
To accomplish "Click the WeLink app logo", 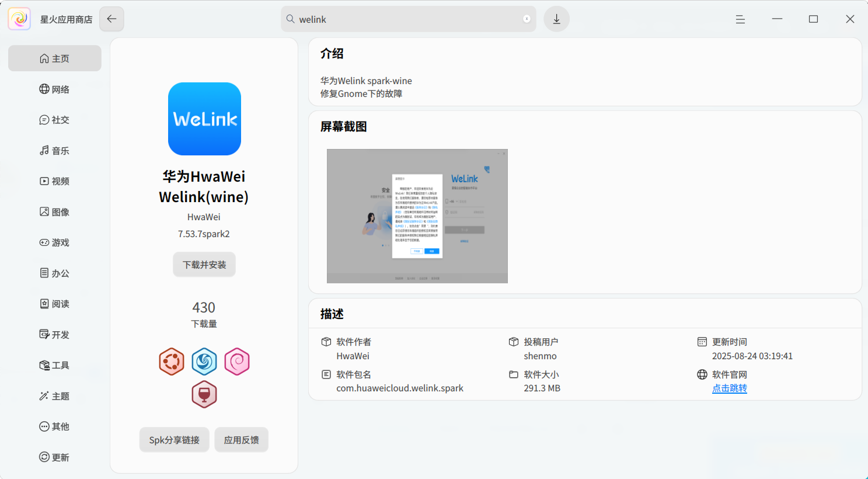I will pyautogui.click(x=204, y=119).
